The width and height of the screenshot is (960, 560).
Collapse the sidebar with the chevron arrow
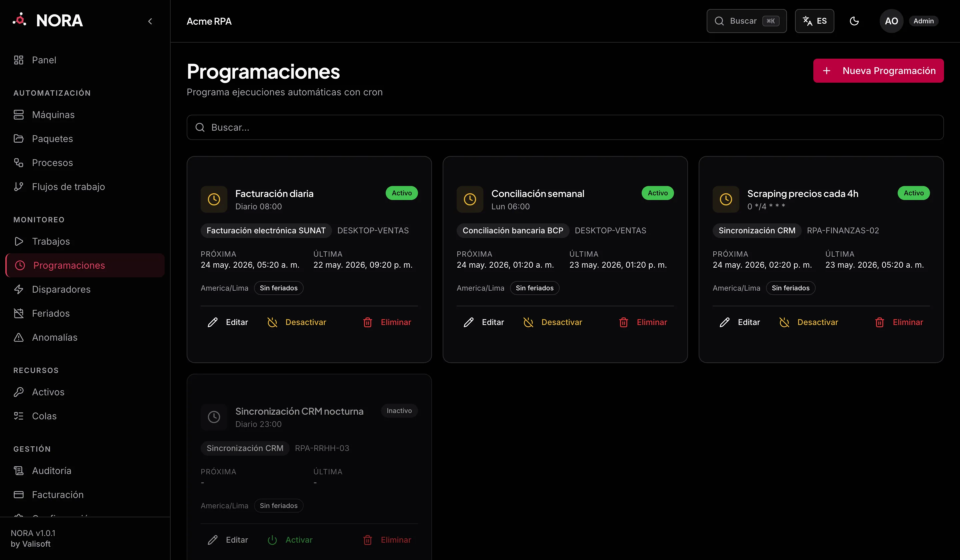point(150,21)
